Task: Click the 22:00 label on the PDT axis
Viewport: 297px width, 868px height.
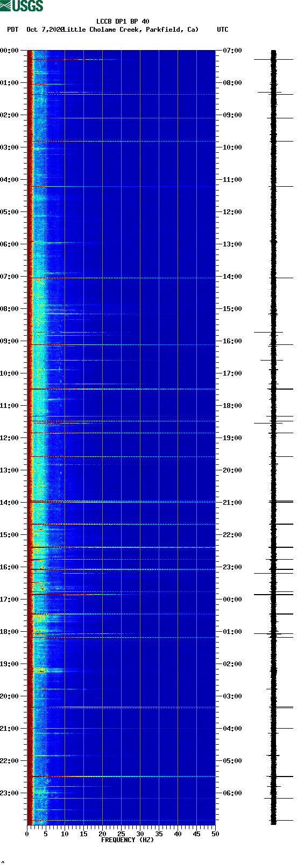Action: tap(10, 761)
